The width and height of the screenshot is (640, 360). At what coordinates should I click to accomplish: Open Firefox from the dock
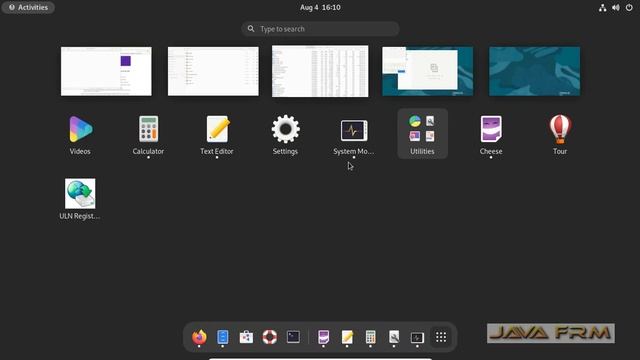(x=199, y=337)
